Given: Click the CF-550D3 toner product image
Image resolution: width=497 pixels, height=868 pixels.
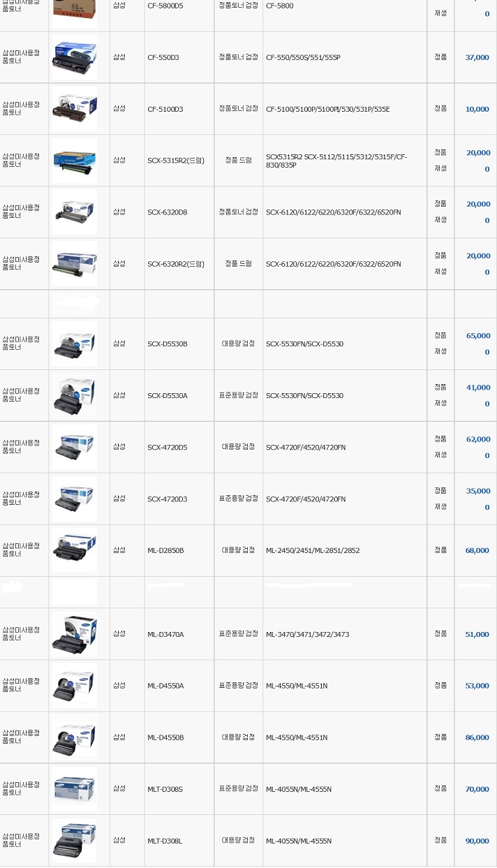Looking at the screenshot, I should 74,58.
